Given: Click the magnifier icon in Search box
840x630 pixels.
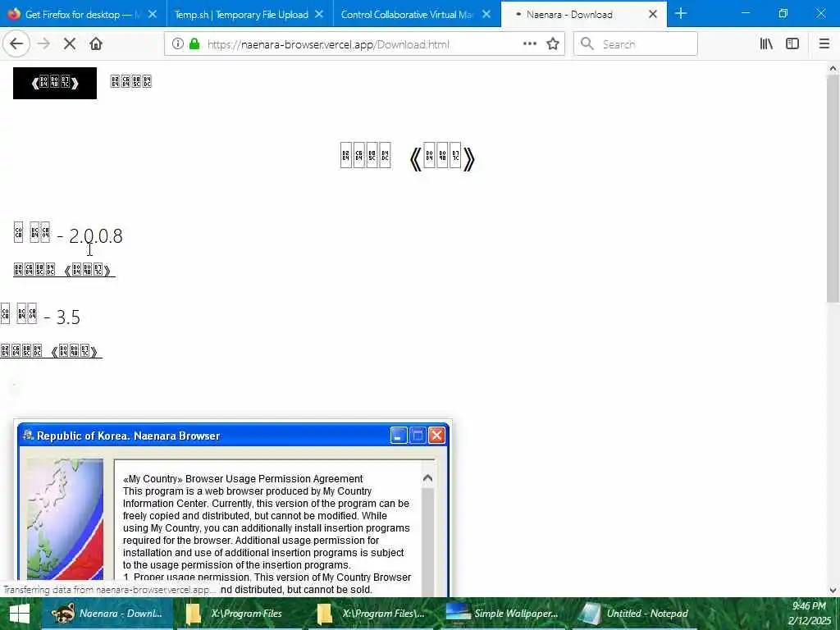Looking at the screenshot, I should tap(587, 44).
